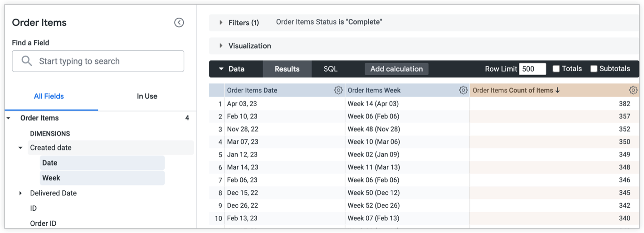Enable the Subtotals checkbox
This screenshot has height=233, width=644.
594,69
